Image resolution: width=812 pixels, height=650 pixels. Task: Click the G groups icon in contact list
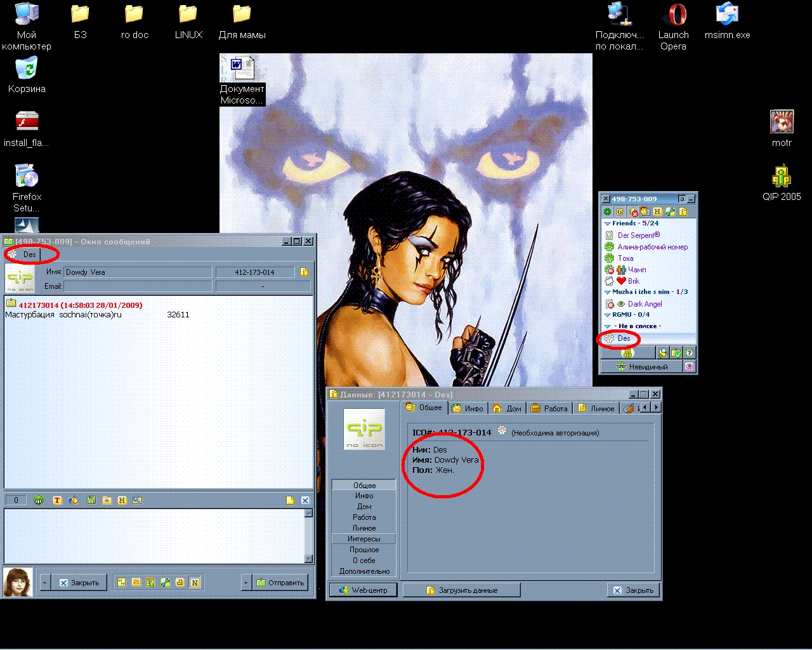(x=620, y=211)
